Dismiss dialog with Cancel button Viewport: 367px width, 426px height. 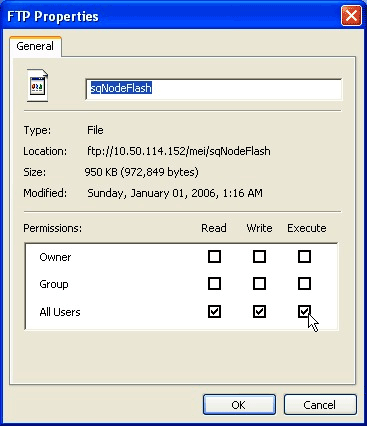[320, 405]
